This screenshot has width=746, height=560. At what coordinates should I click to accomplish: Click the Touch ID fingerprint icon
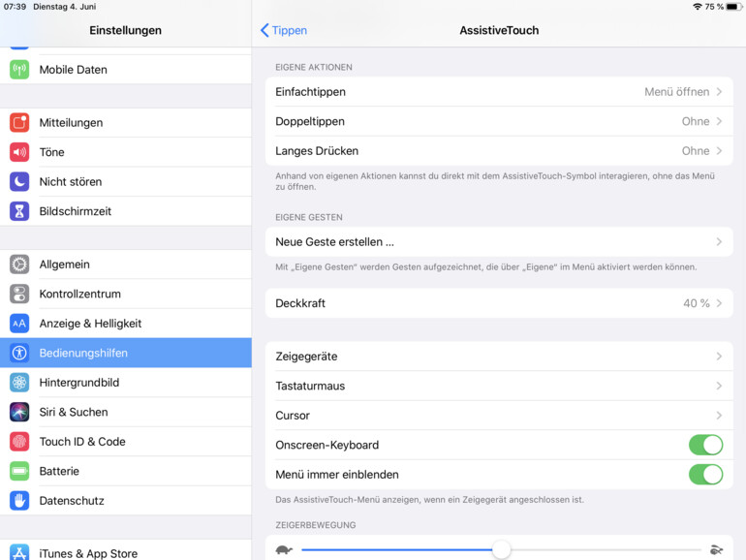[x=19, y=442]
